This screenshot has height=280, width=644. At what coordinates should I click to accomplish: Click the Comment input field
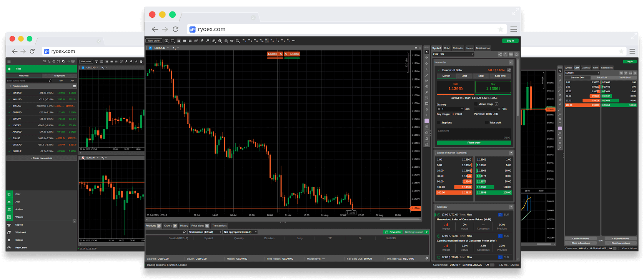click(474, 134)
